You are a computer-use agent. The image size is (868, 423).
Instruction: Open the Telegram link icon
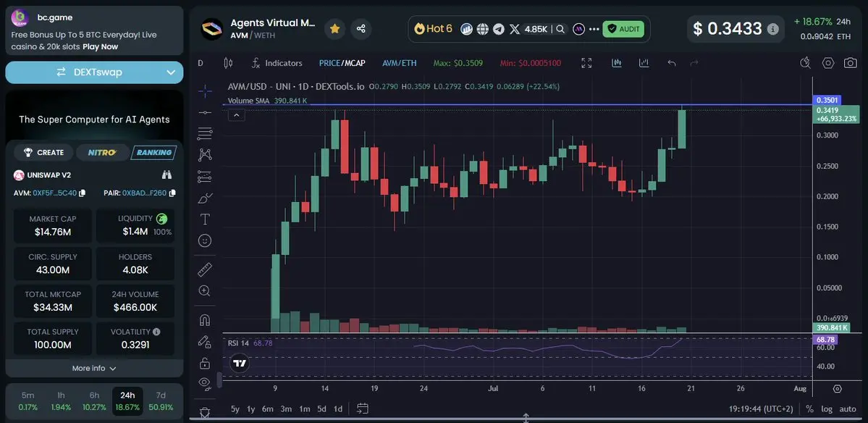(x=499, y=29)
